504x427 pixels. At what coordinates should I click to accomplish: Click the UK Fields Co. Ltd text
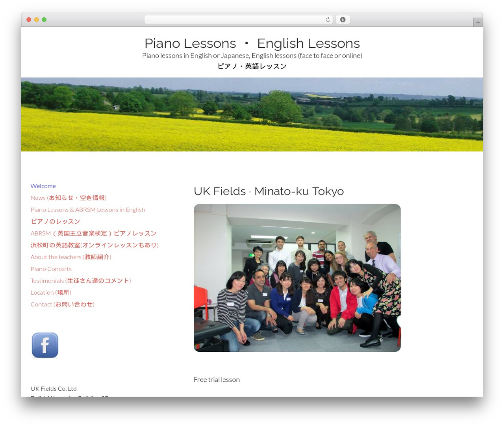tap(54, 388)
